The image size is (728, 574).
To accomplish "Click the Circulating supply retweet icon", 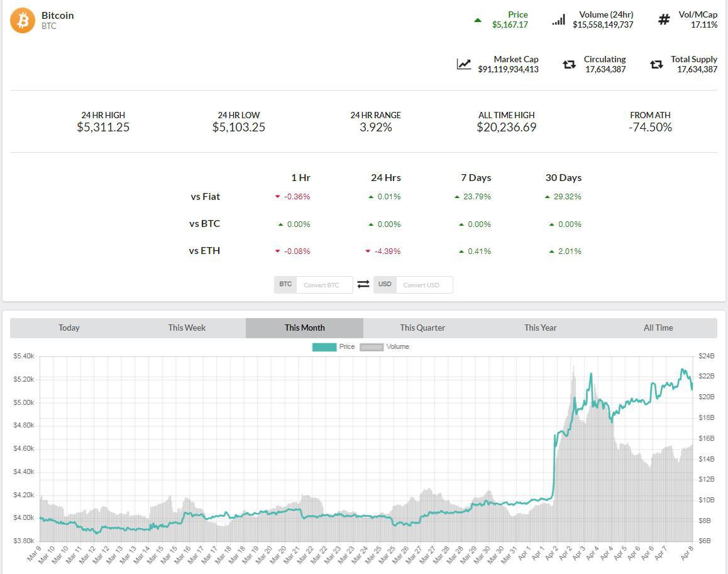I will (x=569, y=65).
